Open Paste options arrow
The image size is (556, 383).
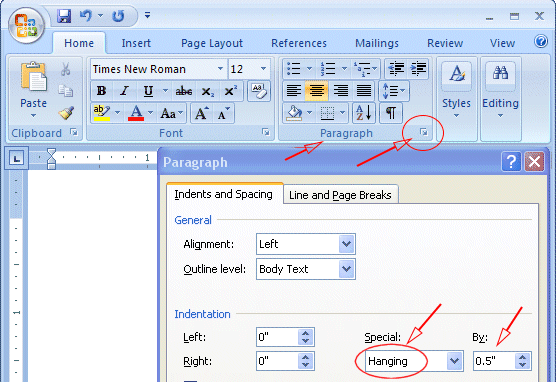tap(33, 115)
